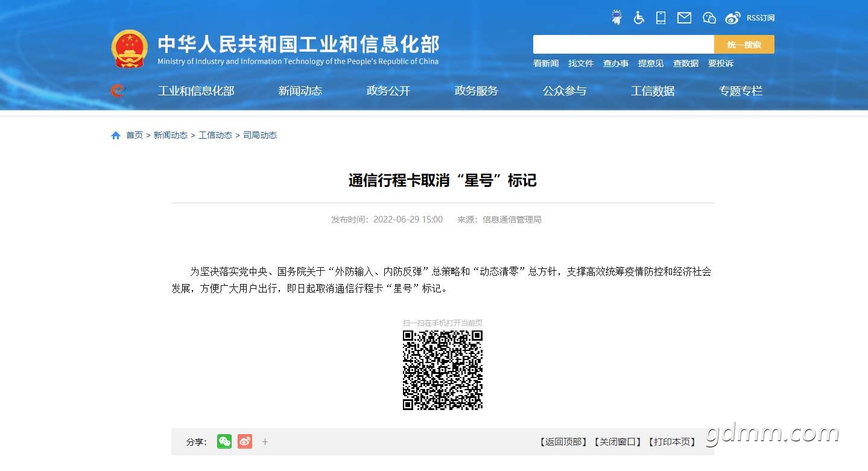
Task: Click the 统一搜索 search button
Action: (x=744, y=45)
